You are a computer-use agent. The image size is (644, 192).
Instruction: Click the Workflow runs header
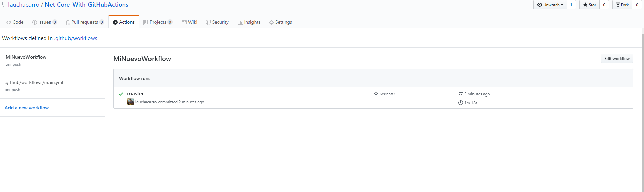135,78
